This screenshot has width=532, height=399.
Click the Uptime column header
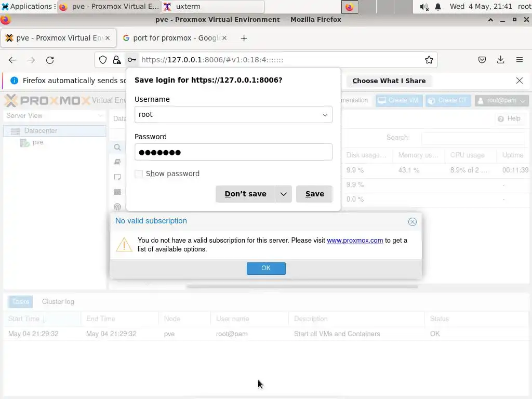(x=513, y=155)
